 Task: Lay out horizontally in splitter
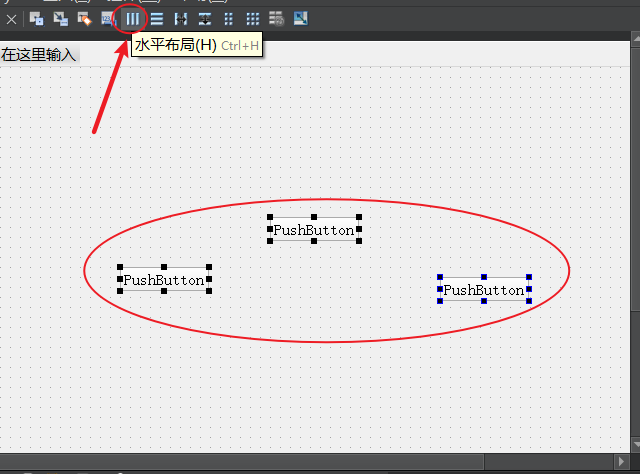click(181, 19)
